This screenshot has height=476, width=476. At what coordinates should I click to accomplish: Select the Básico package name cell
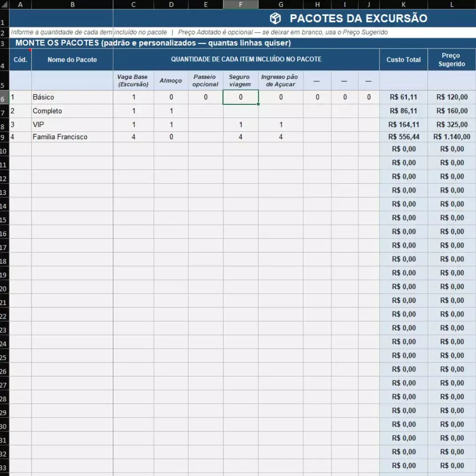72,97
